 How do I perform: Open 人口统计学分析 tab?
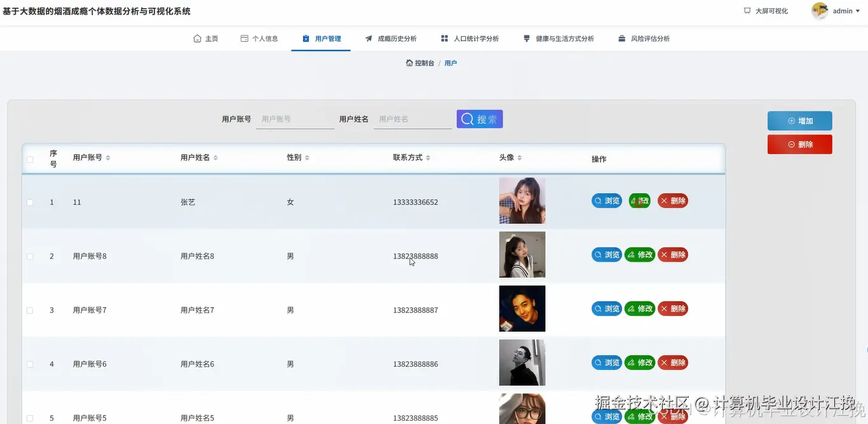click(470, 39)
